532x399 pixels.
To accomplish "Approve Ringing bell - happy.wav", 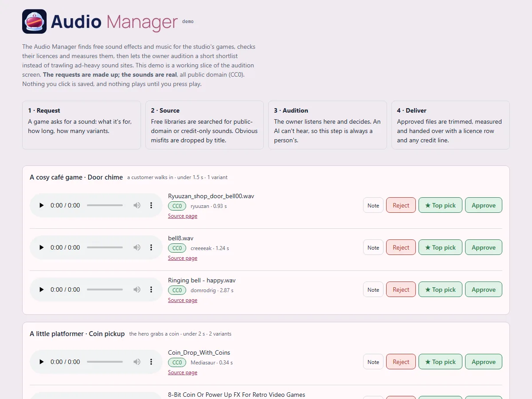I will 484,289.
